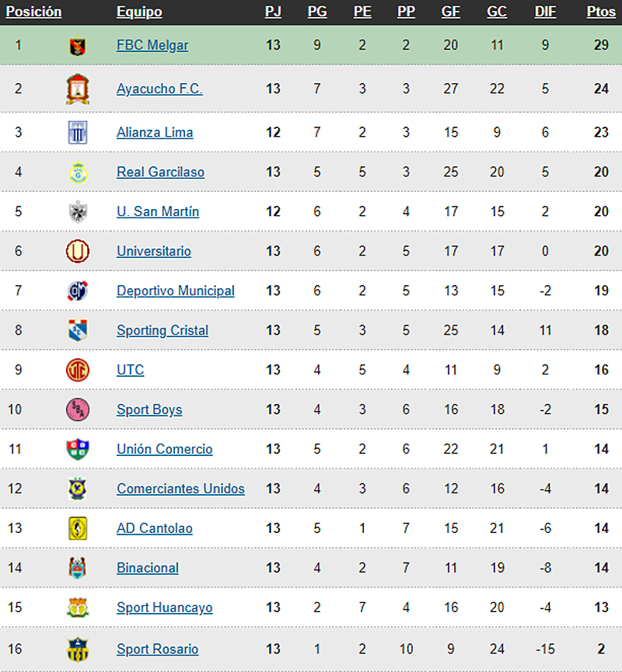Follow the Sport Huancayo link
622x672 pixels.
click(165, 608)
